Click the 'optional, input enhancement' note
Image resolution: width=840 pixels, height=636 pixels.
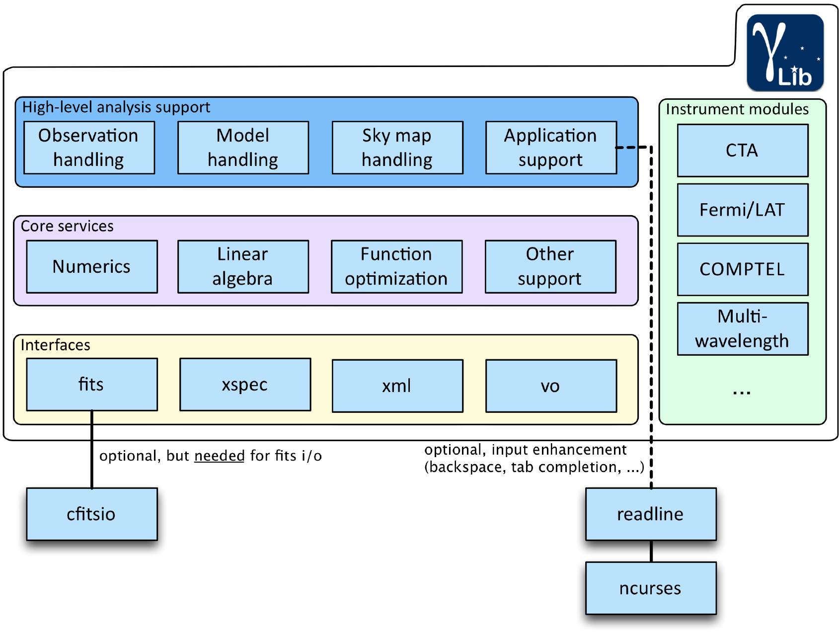(x=525, y=450)
